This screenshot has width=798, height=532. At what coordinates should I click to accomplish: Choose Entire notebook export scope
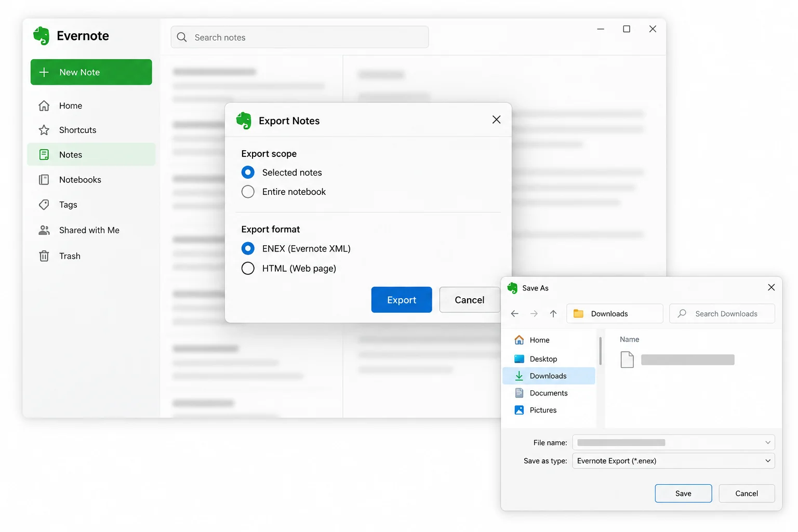point(248,192)
